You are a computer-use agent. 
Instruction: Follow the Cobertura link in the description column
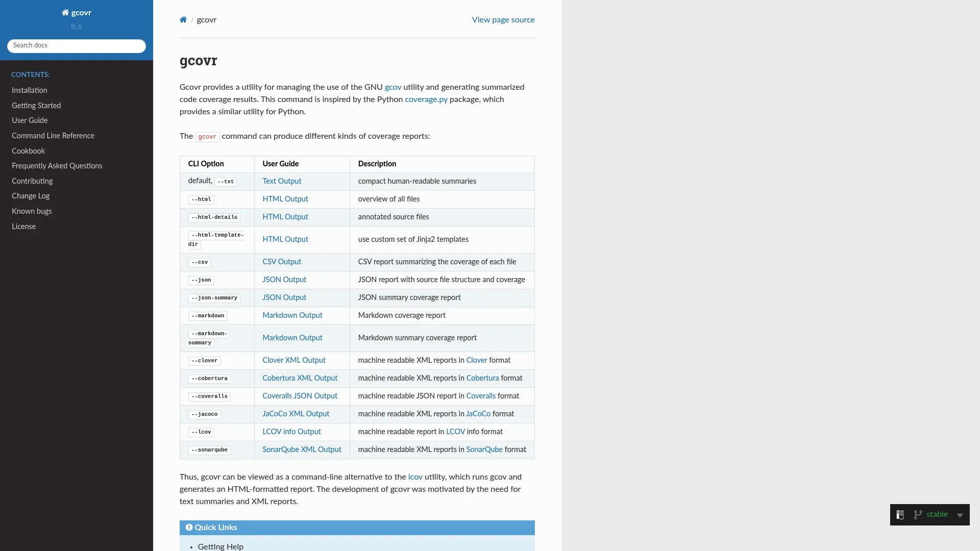click(482, 378)
